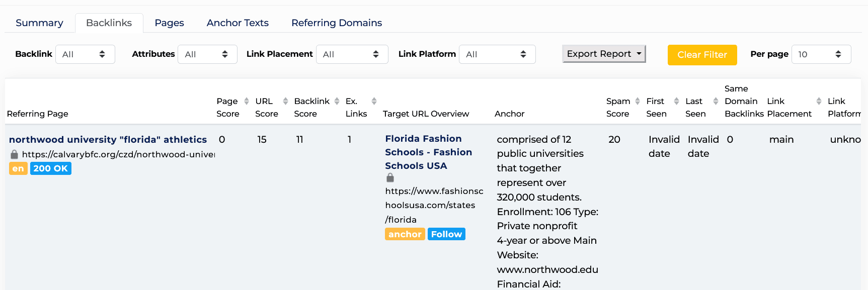
Task: Sort by First Seen column arrows
Action: tap(676, 101)
